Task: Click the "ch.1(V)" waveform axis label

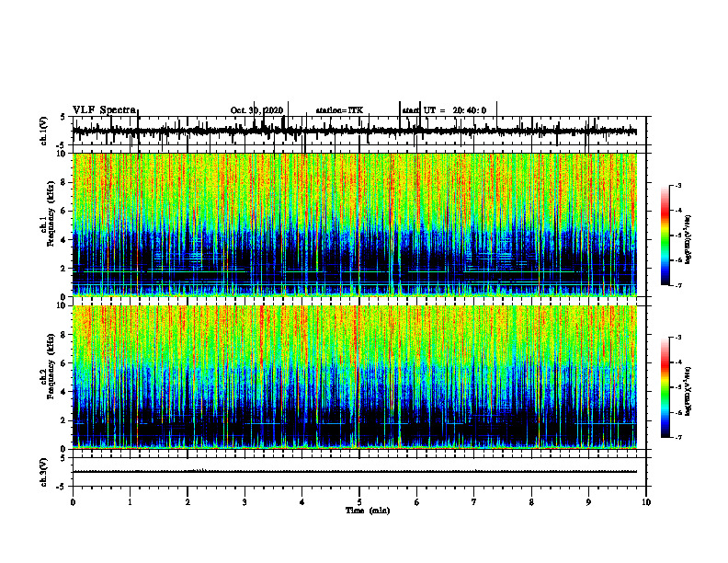Action: point(43,131)
